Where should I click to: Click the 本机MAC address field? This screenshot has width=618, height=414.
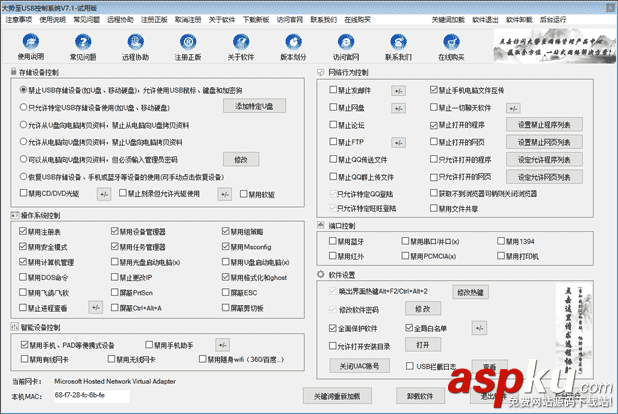92,396
